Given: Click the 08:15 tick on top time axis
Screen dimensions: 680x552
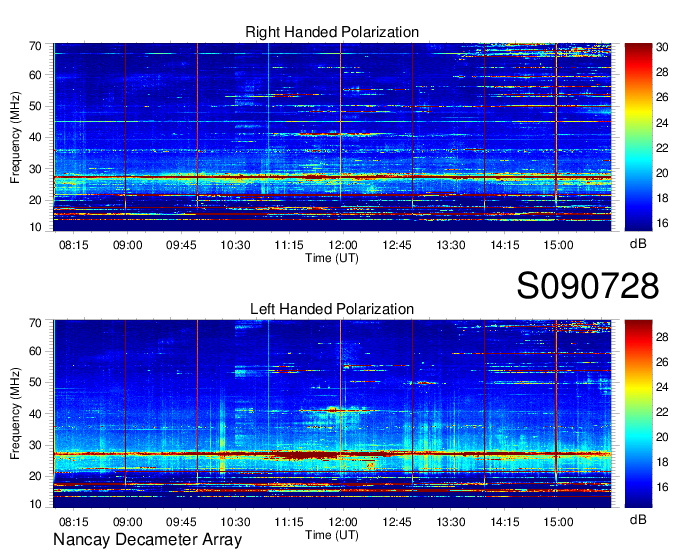Looking at the screenshot, I should 73,245.
